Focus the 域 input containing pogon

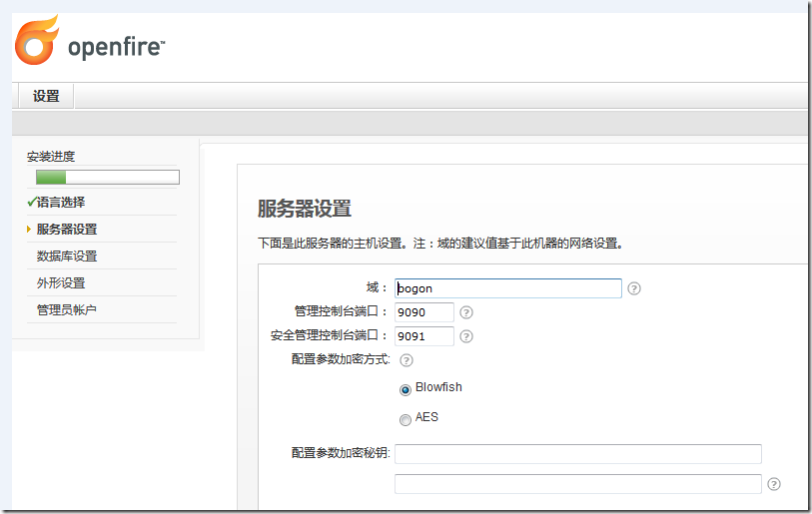(x=508, y=288)
